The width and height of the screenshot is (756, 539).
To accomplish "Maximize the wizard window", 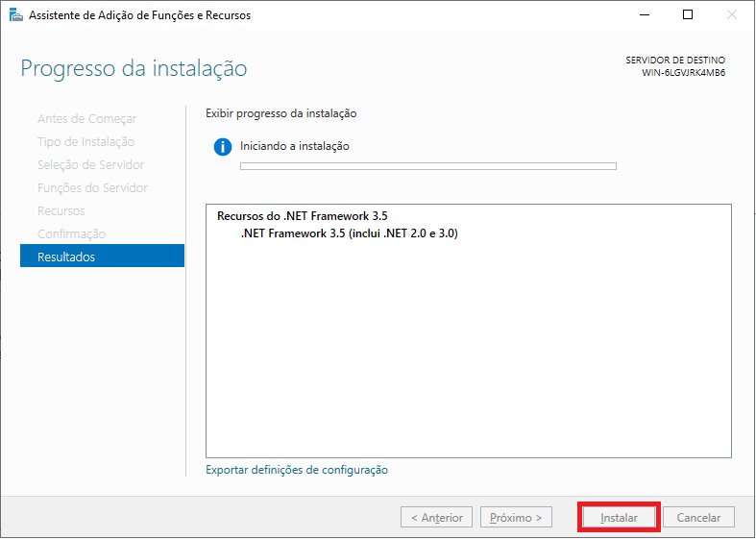I will tap(688, 15).
